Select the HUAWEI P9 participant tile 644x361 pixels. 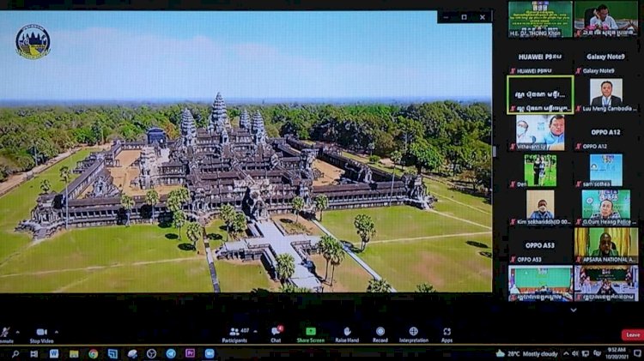tap(540, 57)
